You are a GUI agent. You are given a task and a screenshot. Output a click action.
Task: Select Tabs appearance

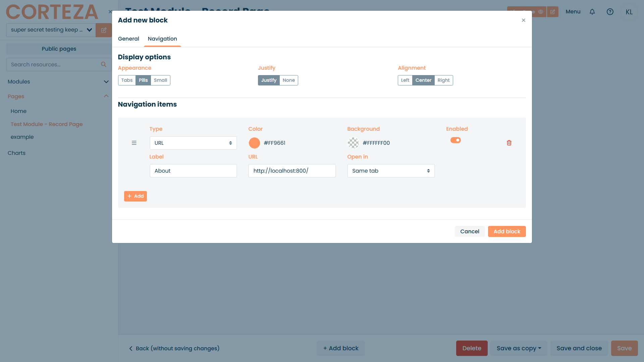[127, 80]
